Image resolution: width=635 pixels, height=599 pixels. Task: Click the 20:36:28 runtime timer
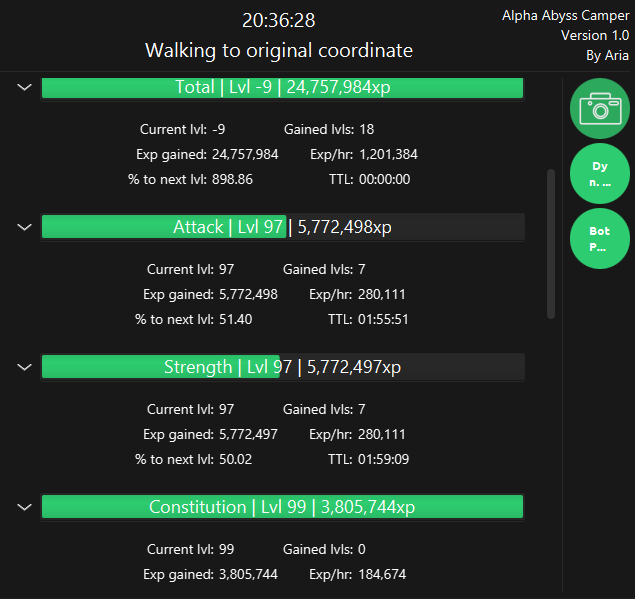(278, 21)
